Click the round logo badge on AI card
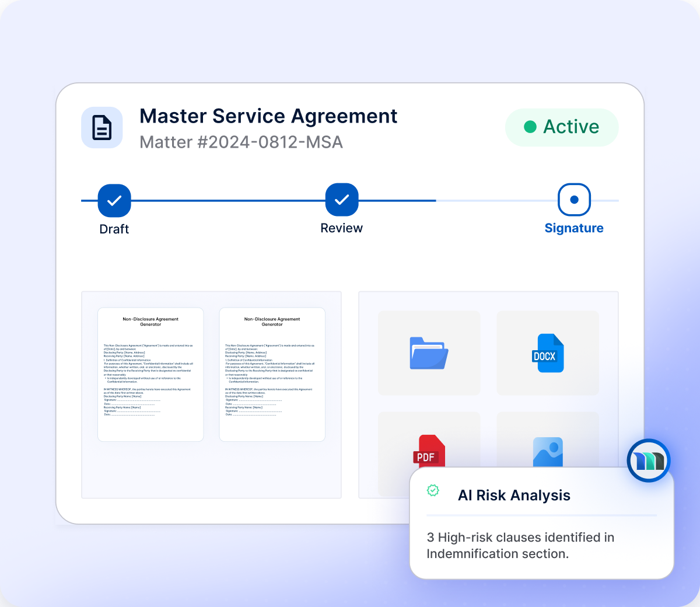Image resolution: width=700 pixels, height=607 pixels. (x=649, y=461)
